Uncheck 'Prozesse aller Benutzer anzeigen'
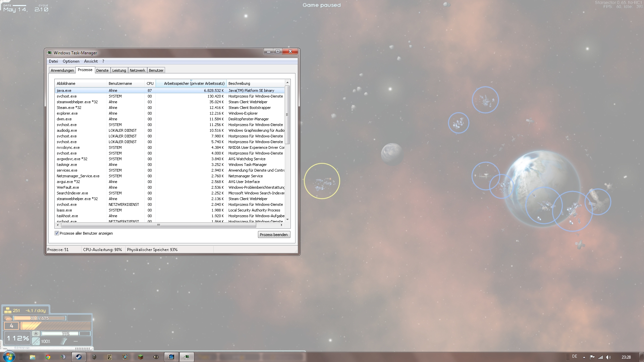Image resolution: width=644 pixels, height=362 pixels. pyautogui.click(x=57, y=233)
